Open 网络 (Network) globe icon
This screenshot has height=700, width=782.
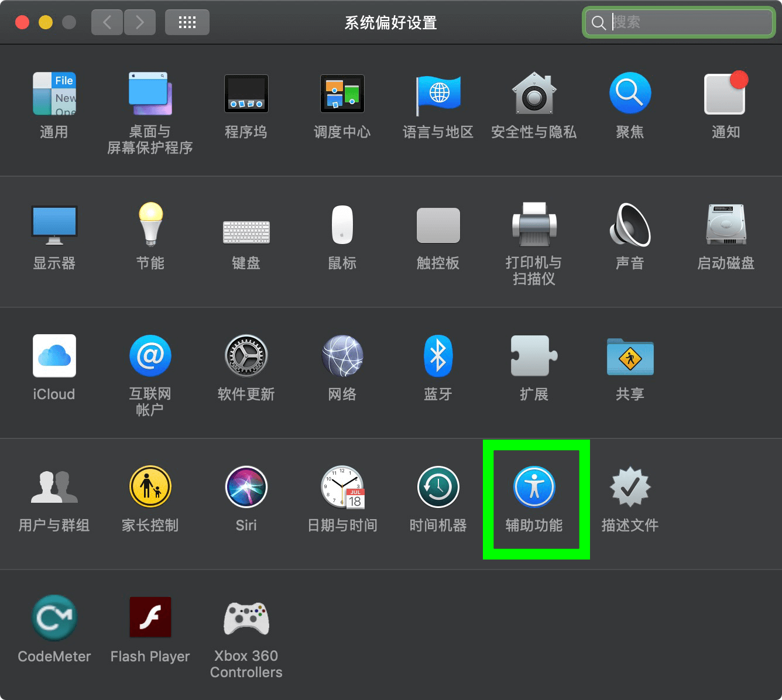pos(342,356)
